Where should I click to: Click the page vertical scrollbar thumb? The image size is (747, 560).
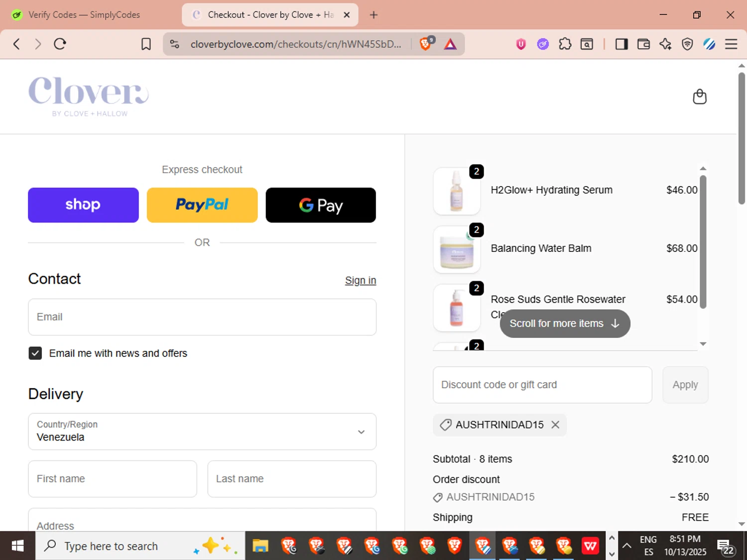pos(742,138)
